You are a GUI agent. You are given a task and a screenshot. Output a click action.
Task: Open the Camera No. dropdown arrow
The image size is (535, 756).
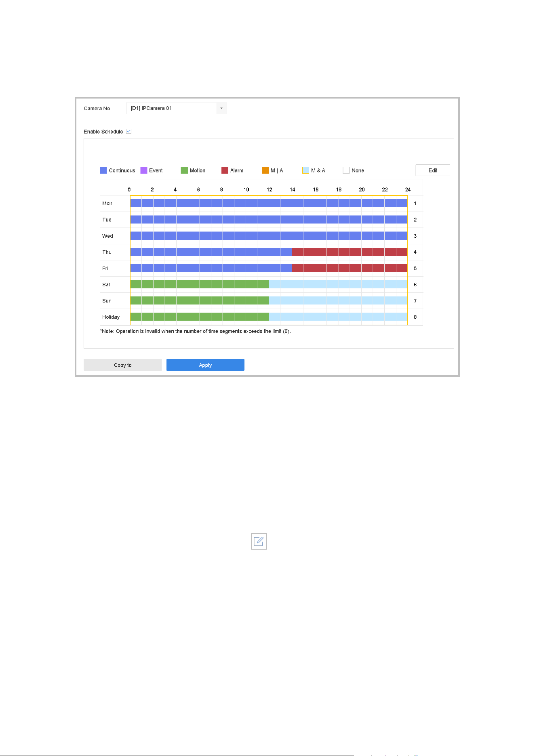(x=221, y=108)
